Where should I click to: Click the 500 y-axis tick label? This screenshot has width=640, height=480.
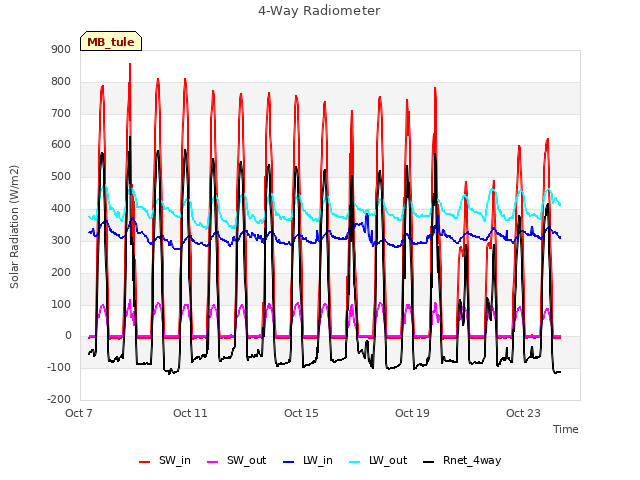[61, 176]
